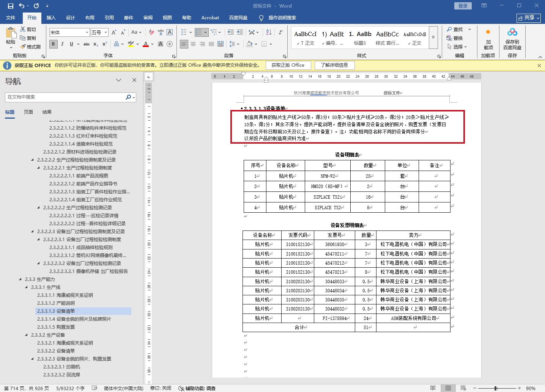Click the Replace (替换) button

click(455, 38)
